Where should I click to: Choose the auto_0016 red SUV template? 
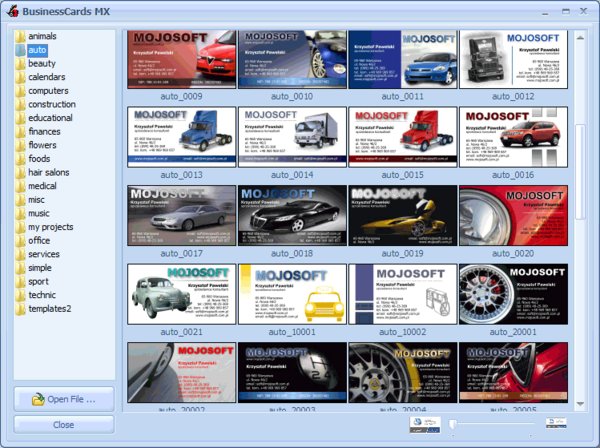tap(513, 137)
